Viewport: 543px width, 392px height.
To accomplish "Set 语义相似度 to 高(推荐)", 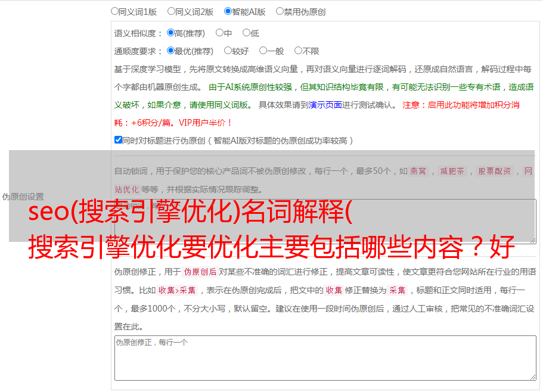I will click(x=170, y=33).
